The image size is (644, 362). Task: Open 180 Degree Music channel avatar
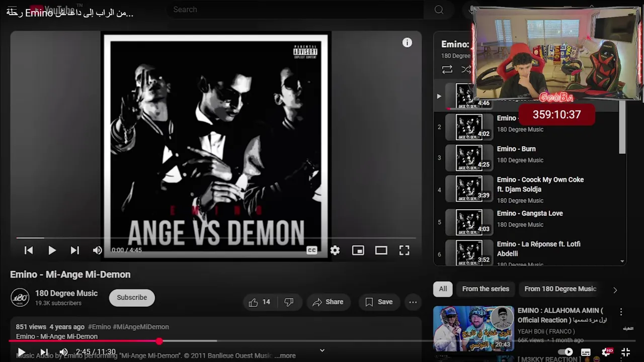[x=20, y=298]
